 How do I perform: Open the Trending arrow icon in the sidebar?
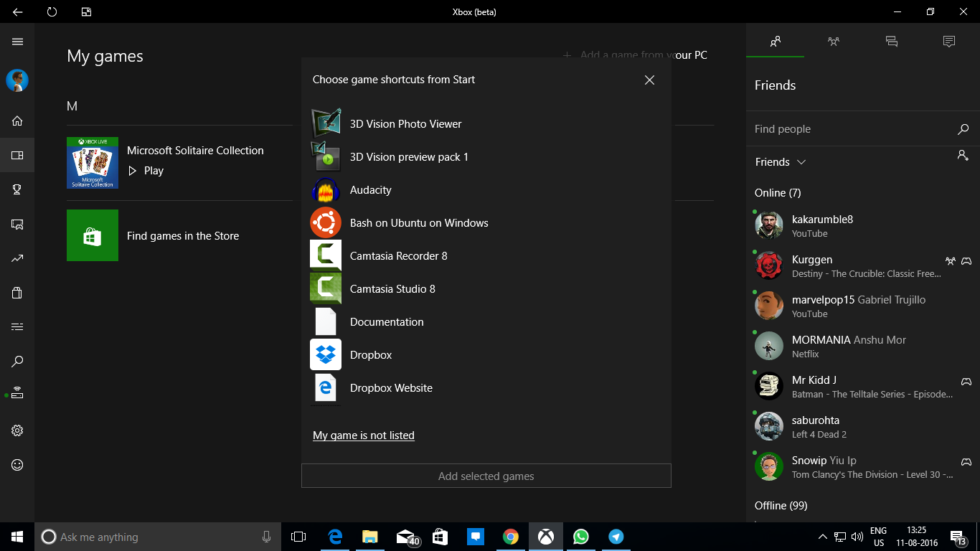tap(17, 258)
